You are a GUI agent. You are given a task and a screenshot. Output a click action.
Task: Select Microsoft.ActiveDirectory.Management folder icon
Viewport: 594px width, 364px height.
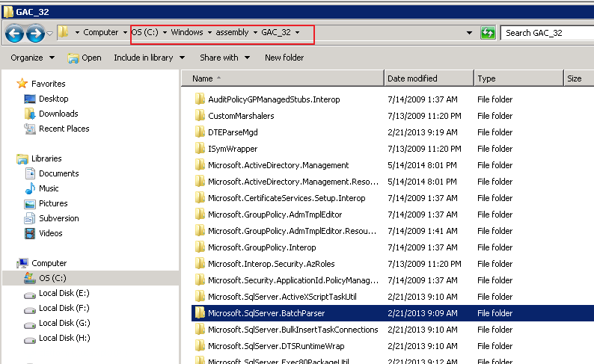click(200, 165)
